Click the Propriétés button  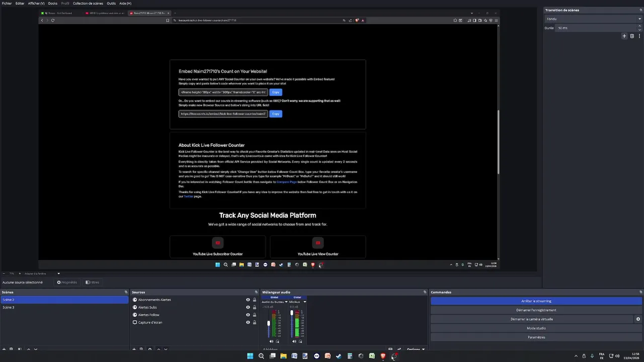click(x=67, y=283)
